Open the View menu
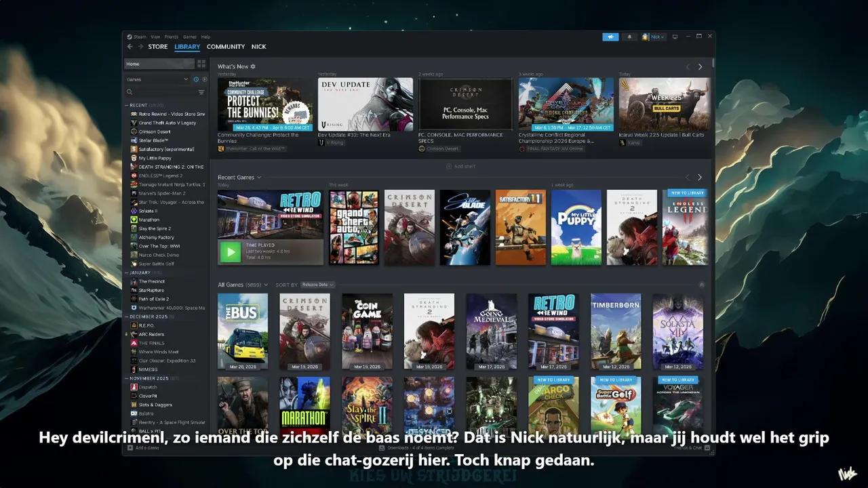Viewport: 868px width, 488px height. point(155,37)
